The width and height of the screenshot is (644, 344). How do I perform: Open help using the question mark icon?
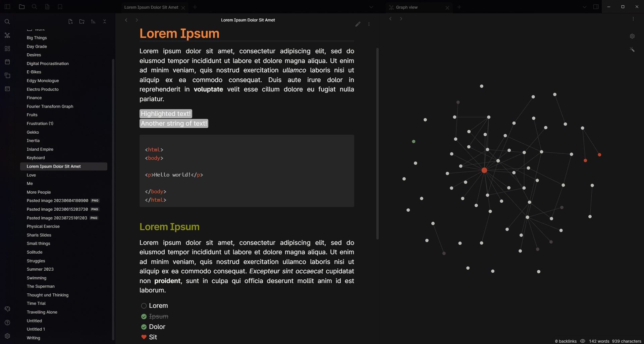[7, 322]
